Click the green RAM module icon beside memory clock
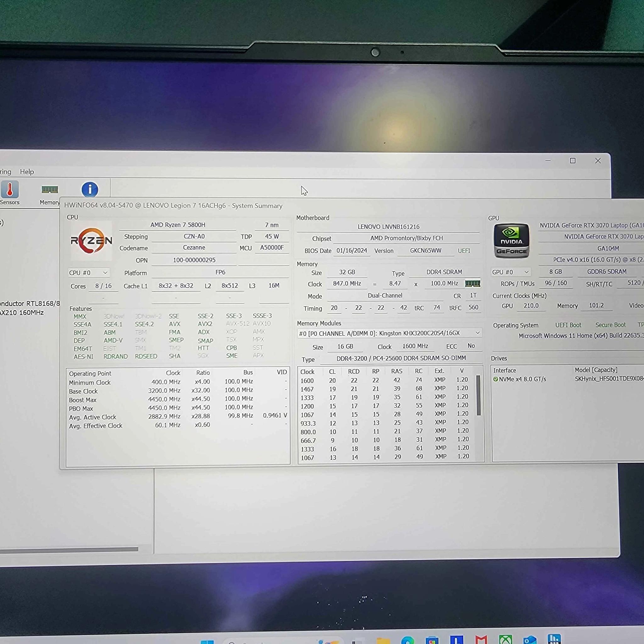Screen dimensions: 644x644 (x=472, y=284)
